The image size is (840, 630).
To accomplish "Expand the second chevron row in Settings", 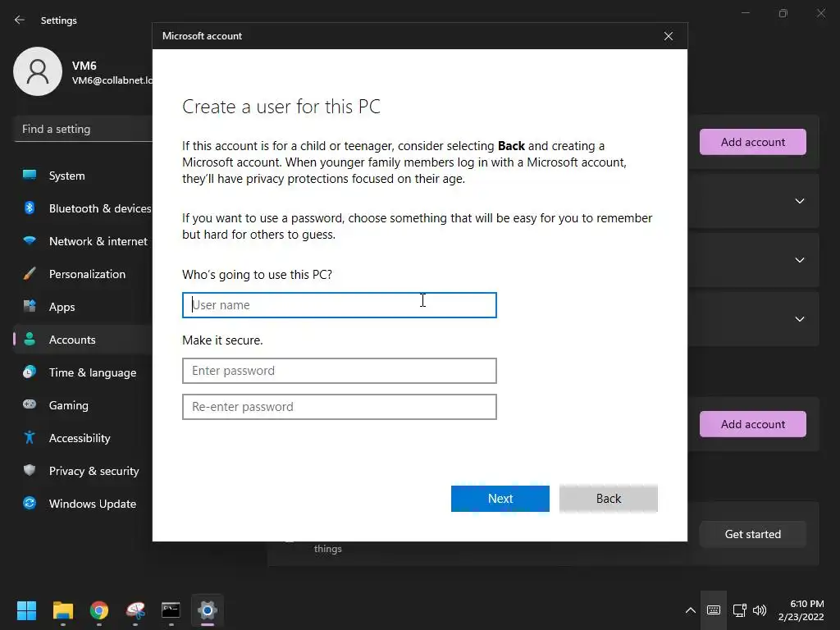I will pyautogui.click(x=799, y=260).
